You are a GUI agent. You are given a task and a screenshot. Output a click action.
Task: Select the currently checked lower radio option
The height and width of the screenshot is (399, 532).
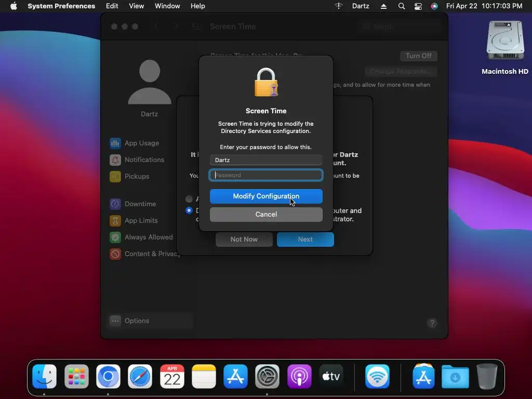tap(189, 210)
